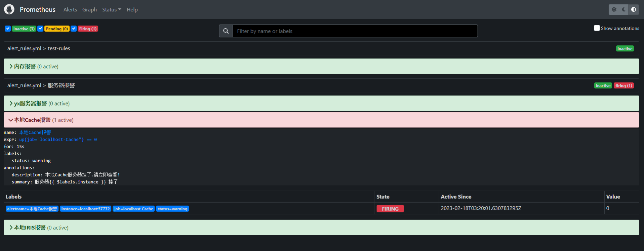Uncheck the Inactive (3) filter checkbox
The image size is (644, 251).
pos(8,29)
